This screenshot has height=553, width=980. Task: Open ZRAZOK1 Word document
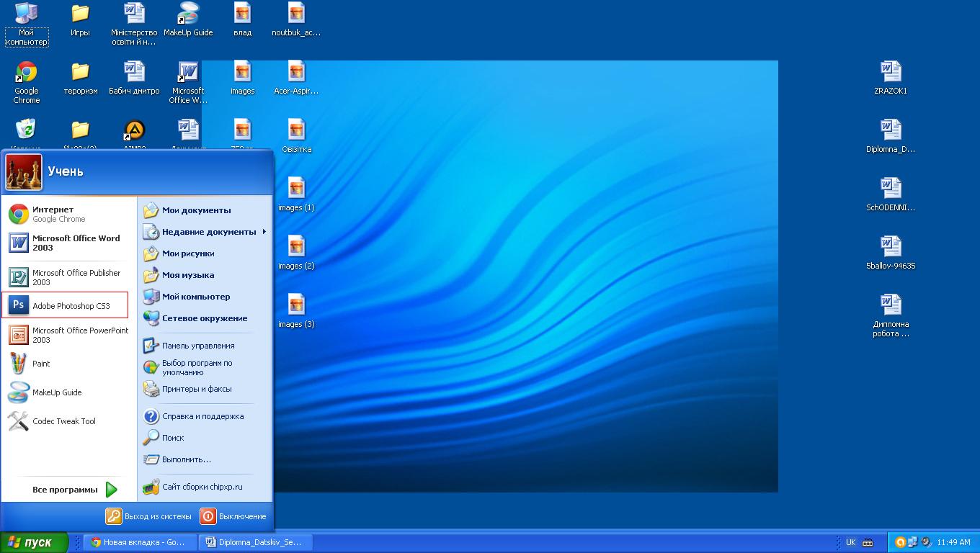891,78
